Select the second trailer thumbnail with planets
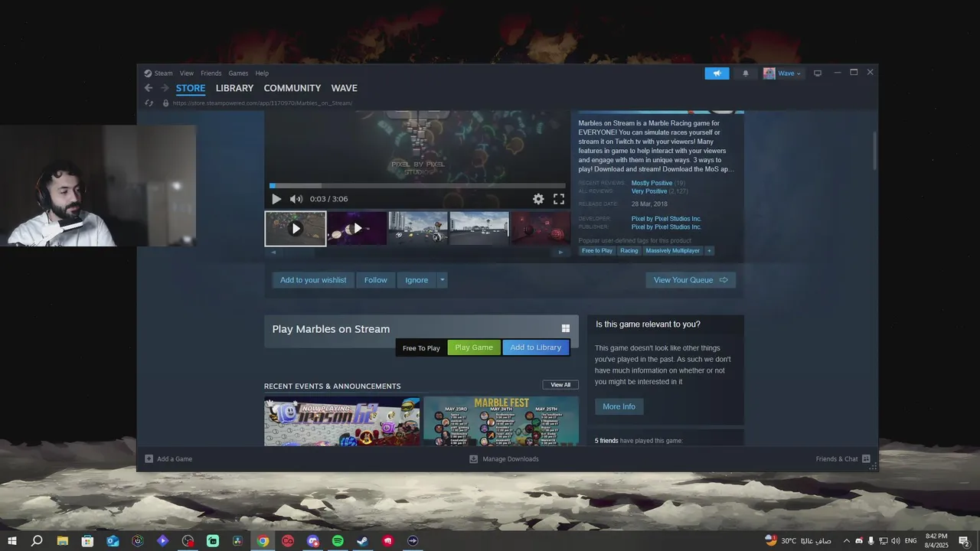 coord(357,229)
